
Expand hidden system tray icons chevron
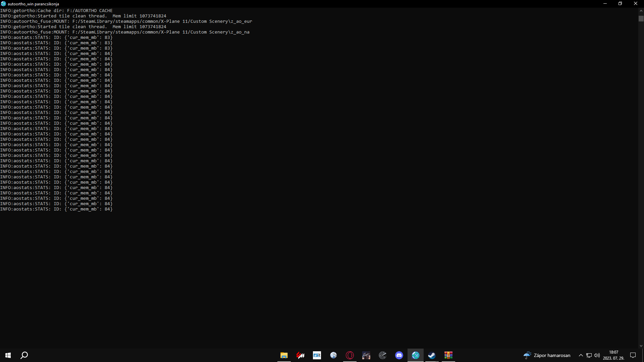coord(581,355)
